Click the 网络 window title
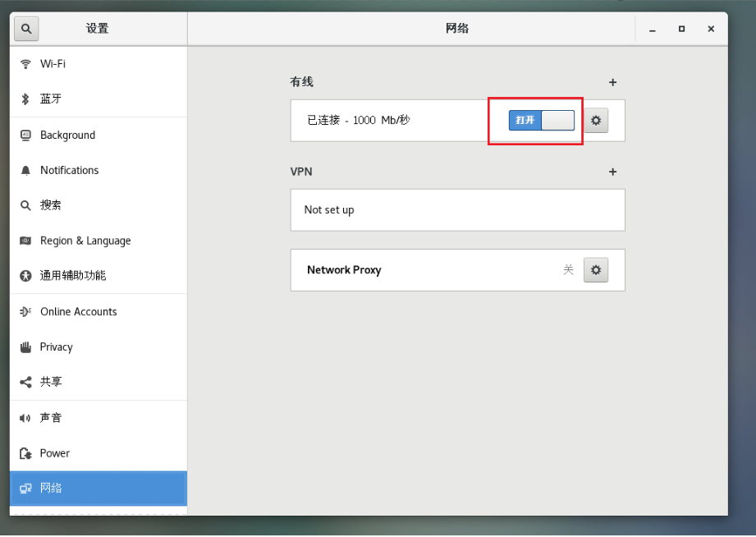Screen dimensions: 756x537 457,29
